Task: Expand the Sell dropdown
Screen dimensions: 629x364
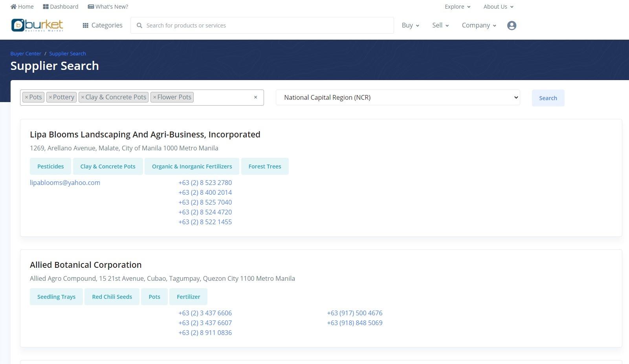Action: (440, 26)
